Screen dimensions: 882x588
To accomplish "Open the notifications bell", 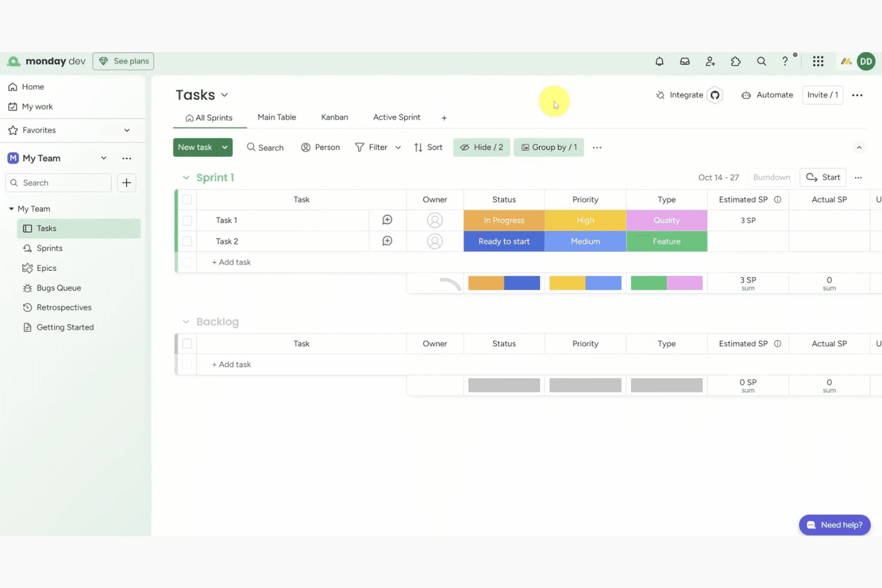I will coord(659,61).
